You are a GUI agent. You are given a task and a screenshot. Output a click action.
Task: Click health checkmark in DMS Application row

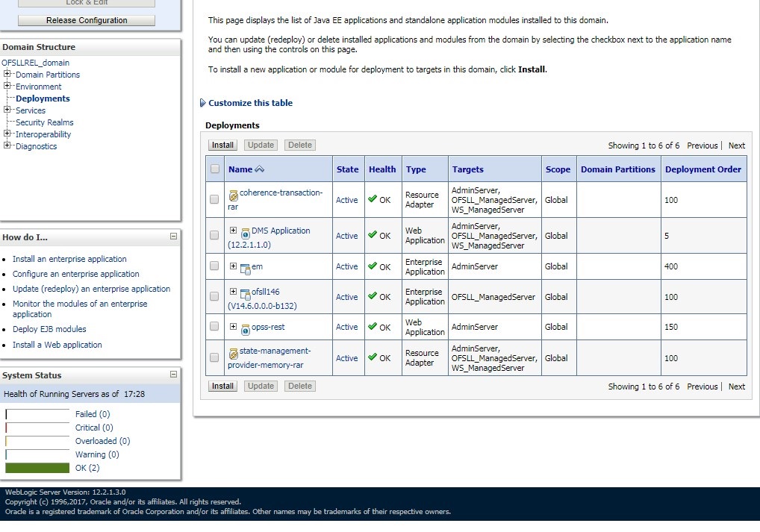pyautogui.click(x=373, y=234)
